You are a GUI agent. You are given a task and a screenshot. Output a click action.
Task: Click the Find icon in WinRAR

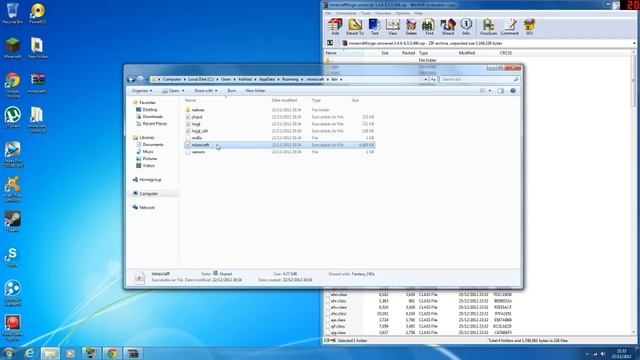(429, 27)
